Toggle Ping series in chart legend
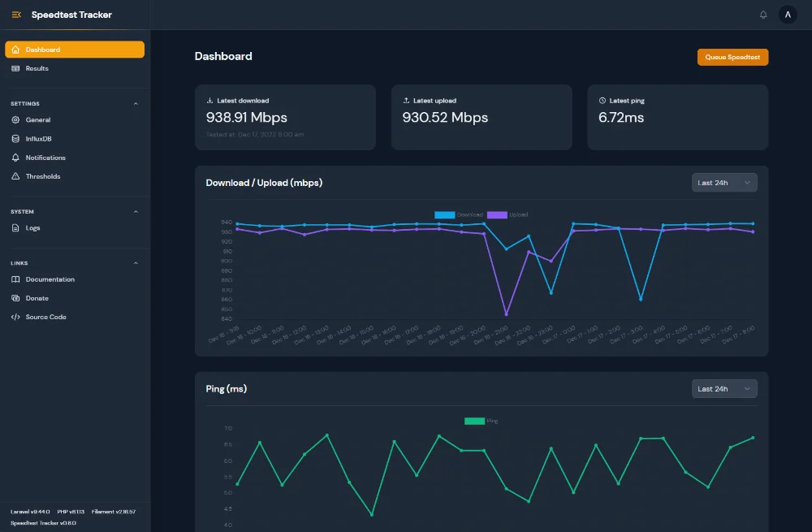Screen dimensions: 812x532 tap(481, 421)
